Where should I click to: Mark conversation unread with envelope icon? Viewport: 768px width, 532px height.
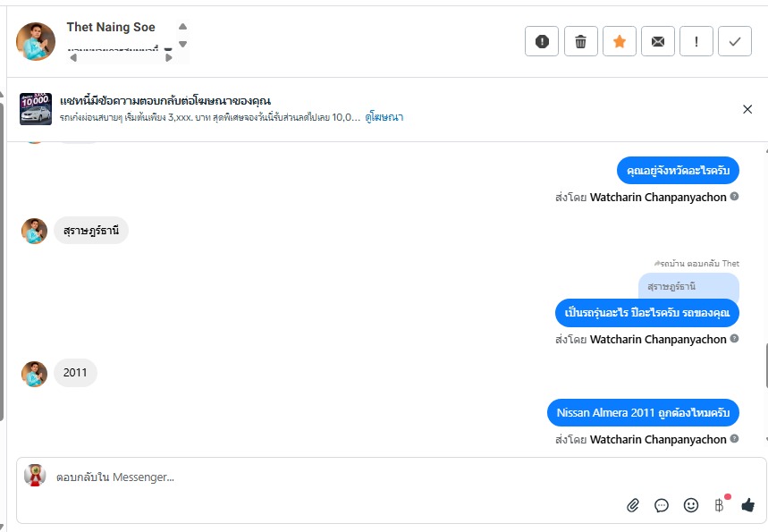pyautogui.click(x=658, y=41)
